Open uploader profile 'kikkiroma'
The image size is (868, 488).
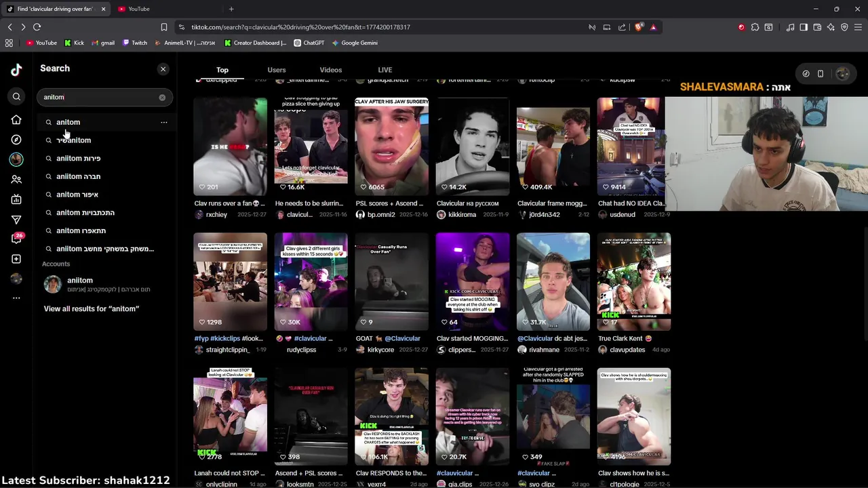(462, 215)
